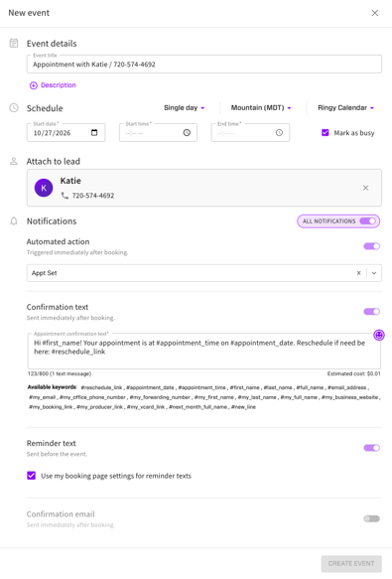
Task: Click the Appointment confirmation text area
Action: click(x=204, y=351)
